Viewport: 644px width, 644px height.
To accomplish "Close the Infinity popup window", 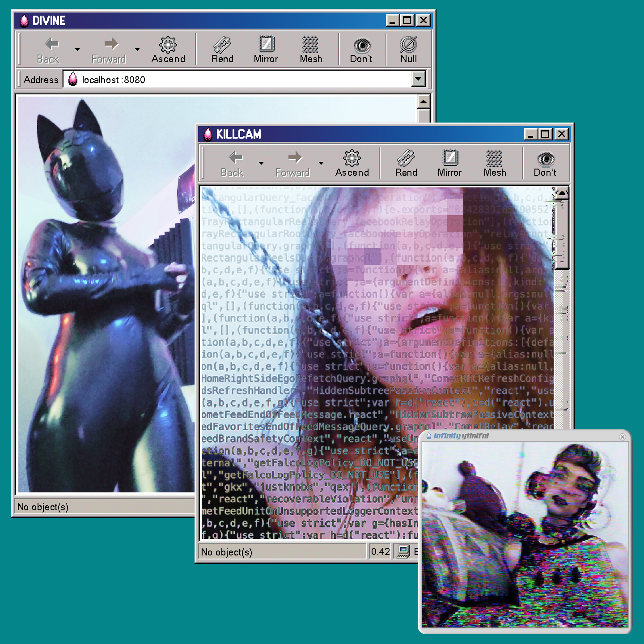I will tap(622, 437).
